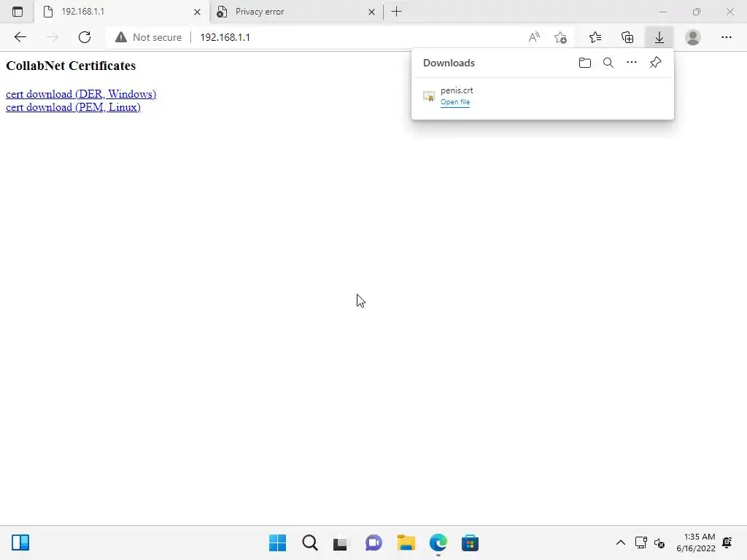Close the 192.168.1.1 tab
747x560 pixels.
tap(197, 12)
